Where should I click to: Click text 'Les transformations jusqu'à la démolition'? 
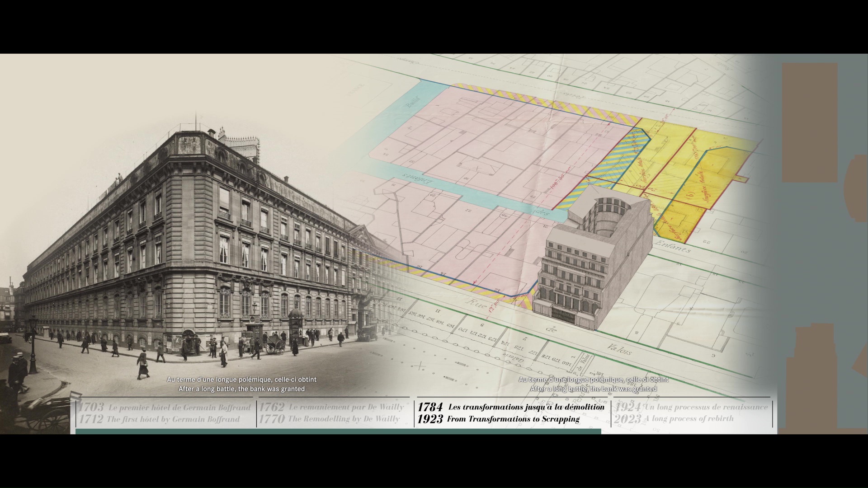coord(526,407)
